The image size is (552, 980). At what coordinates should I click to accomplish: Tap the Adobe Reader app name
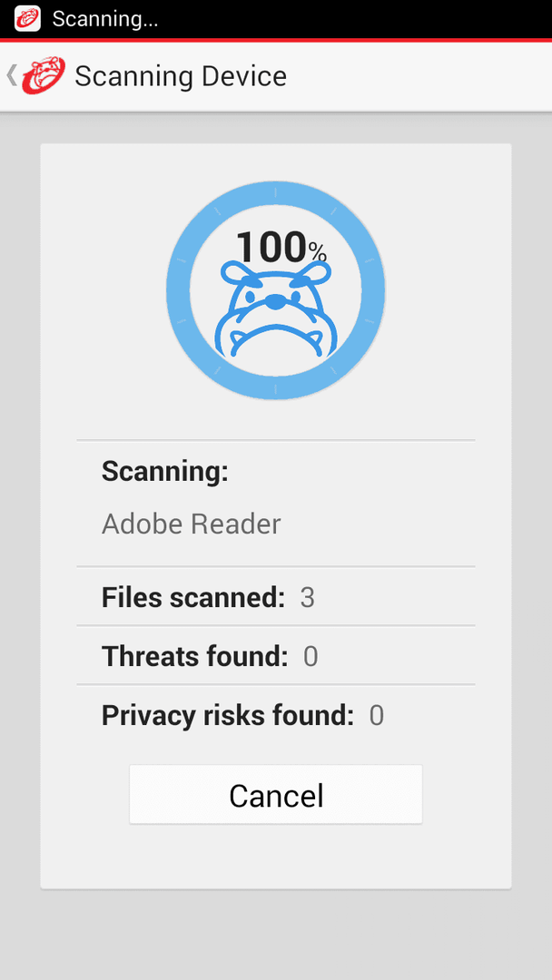pos(192,524)
